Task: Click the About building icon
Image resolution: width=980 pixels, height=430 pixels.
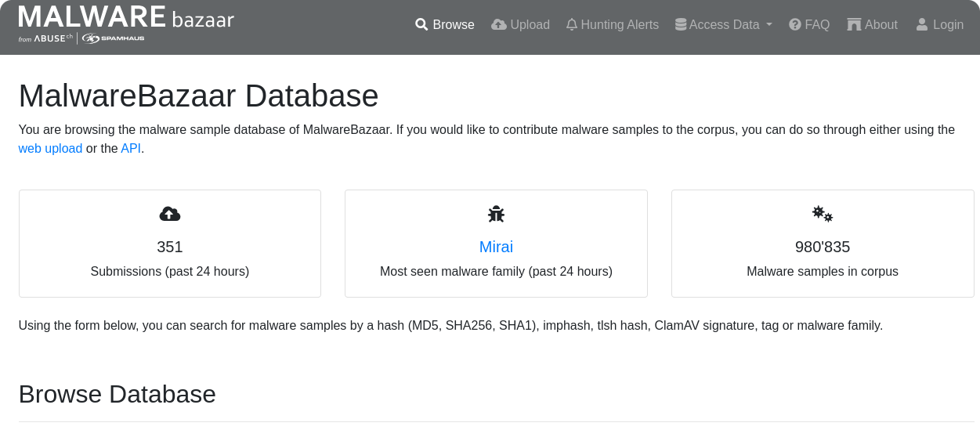Action: [x=854, y=24]
